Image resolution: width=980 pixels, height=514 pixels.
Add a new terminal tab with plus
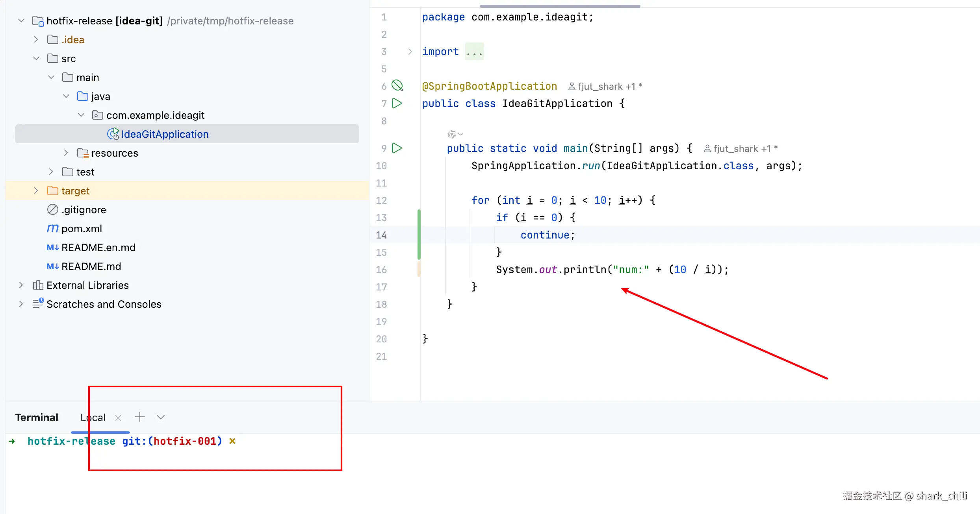[140, 417]
